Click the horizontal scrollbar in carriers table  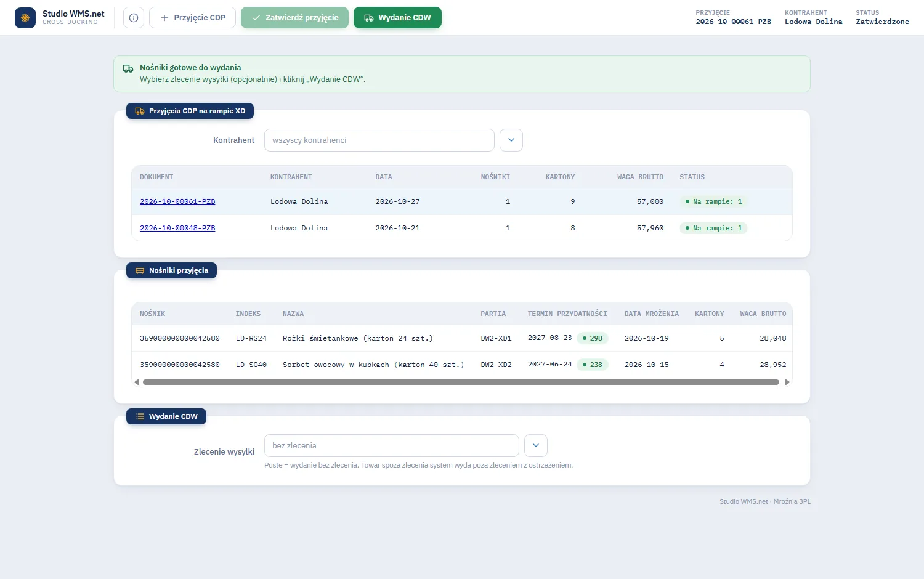461,383
